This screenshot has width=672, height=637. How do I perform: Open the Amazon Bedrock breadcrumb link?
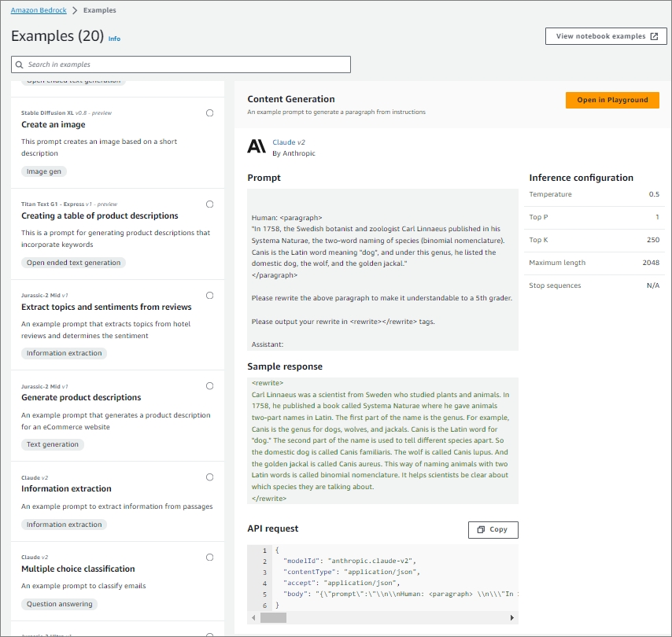pyautogui.click(x=39, y=10)
